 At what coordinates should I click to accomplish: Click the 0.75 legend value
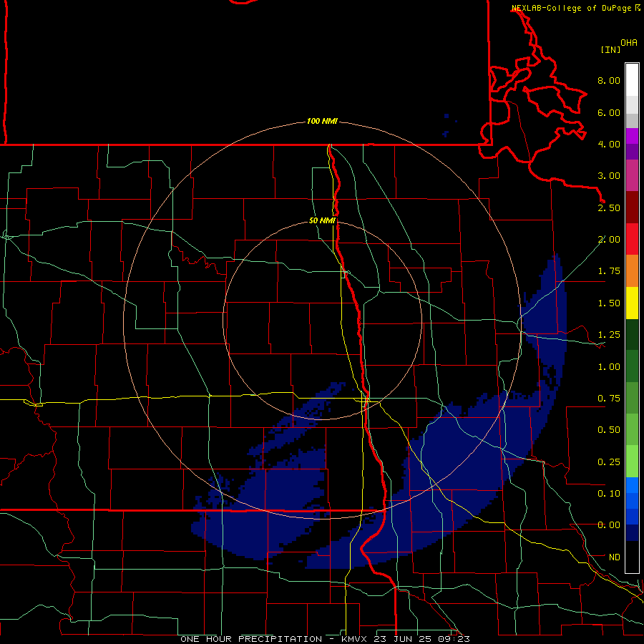tap(609, 399)
